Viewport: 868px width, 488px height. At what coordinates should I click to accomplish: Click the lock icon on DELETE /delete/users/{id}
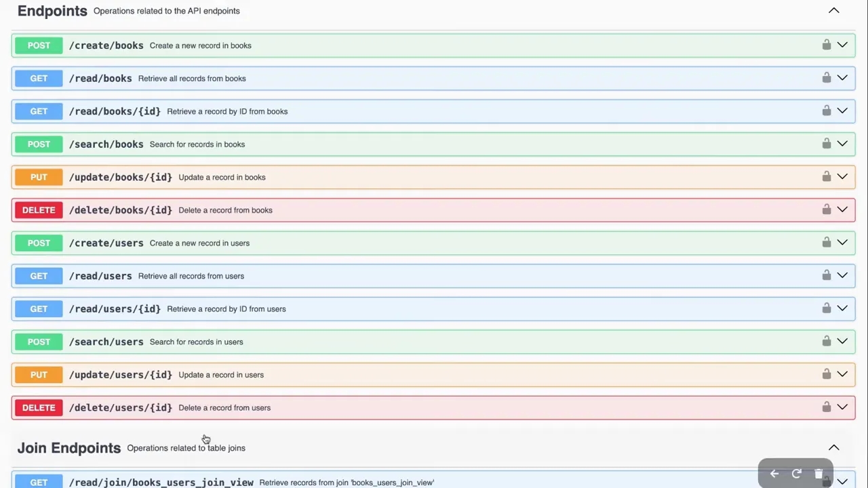click(x=826, y=407)
